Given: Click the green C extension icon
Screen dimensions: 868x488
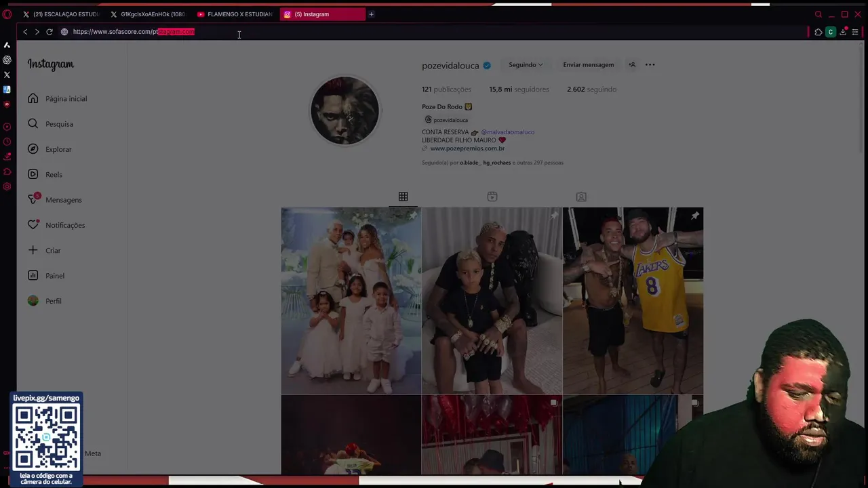Looking at the screenshot, I should click(x=831, y=32).
